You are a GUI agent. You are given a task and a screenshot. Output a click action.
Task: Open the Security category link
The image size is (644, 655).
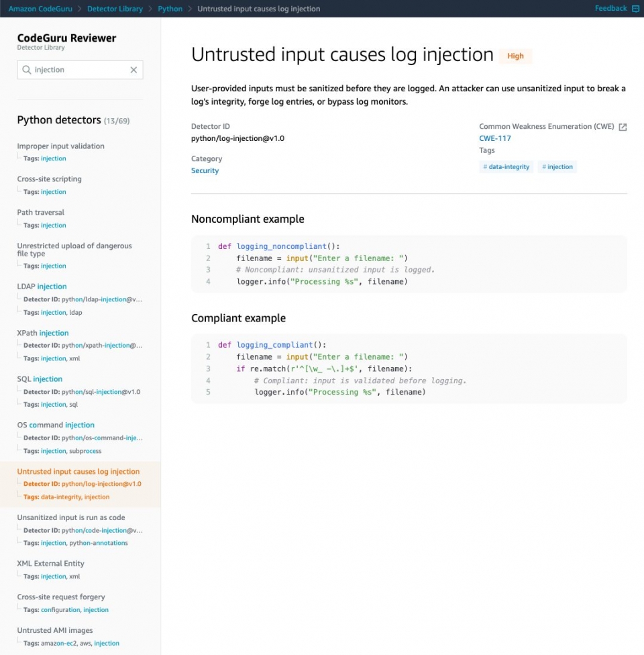point(205,170)
